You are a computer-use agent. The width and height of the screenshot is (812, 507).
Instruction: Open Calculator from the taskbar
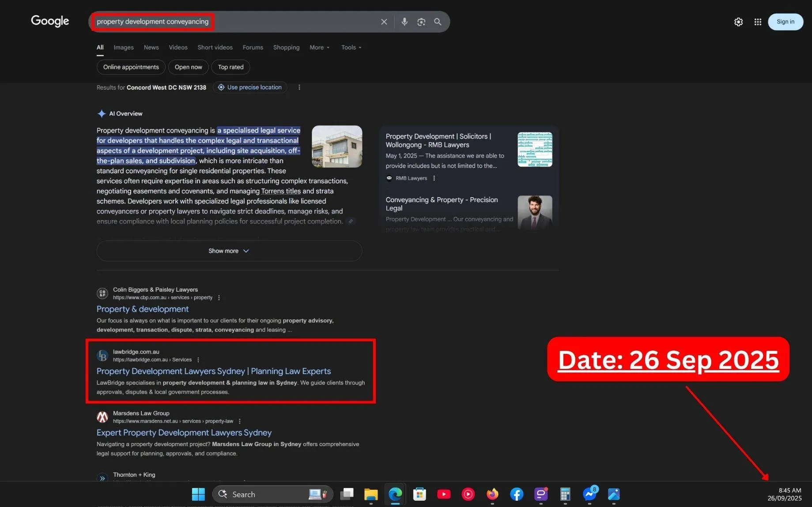click(x=565, y=494)
